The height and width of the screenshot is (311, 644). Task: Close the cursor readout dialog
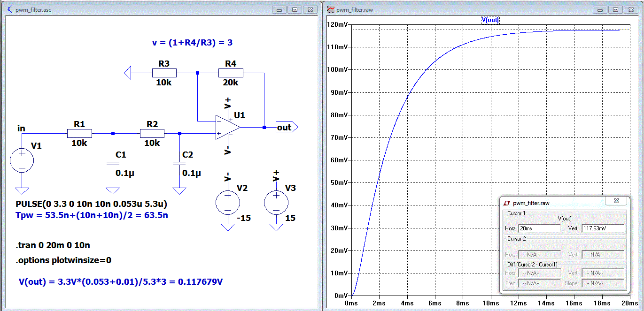(x=616, y=201)
